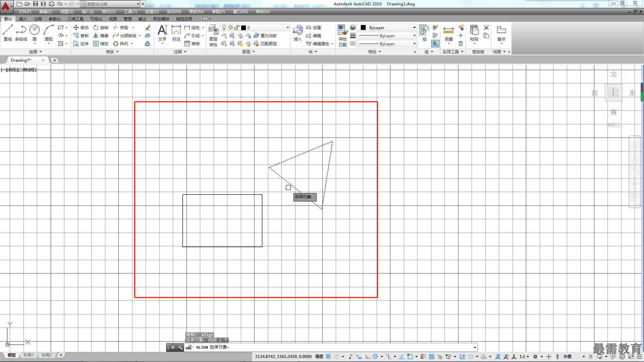Click the 标注 (Dimension) tool

pyautogui.click(x=176, y=33)
